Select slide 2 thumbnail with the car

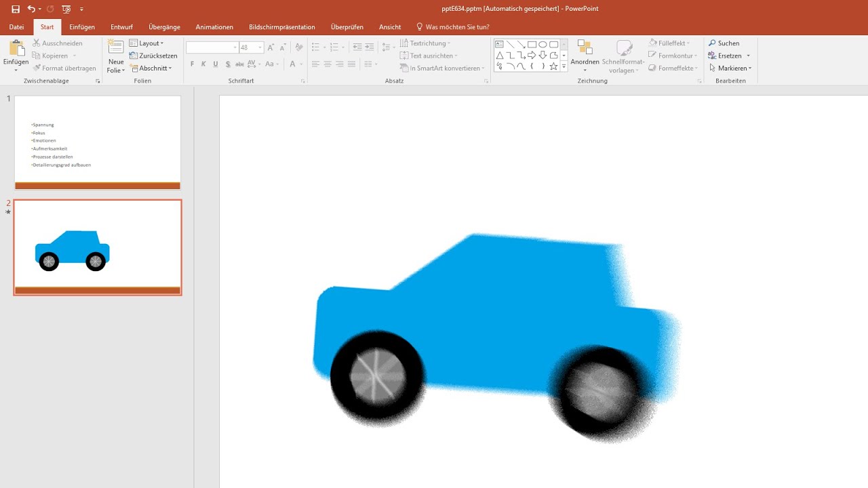pos(98,247)
